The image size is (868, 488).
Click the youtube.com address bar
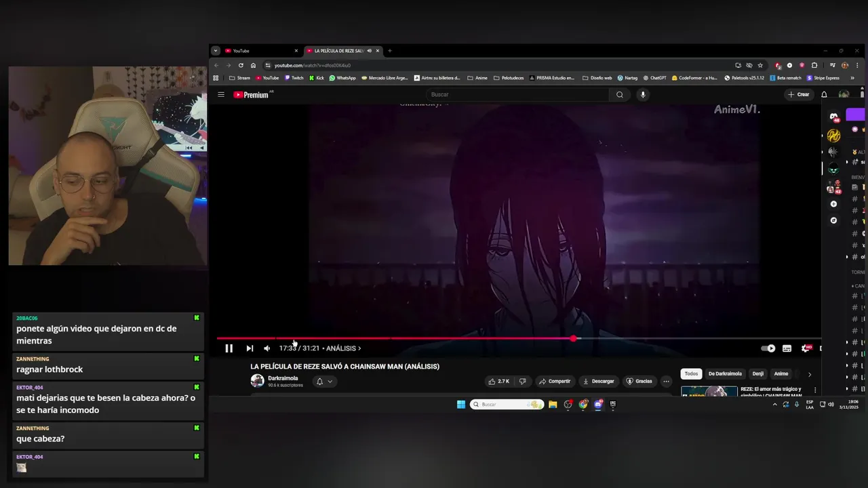pyautogui.click(x=498, y=65)
